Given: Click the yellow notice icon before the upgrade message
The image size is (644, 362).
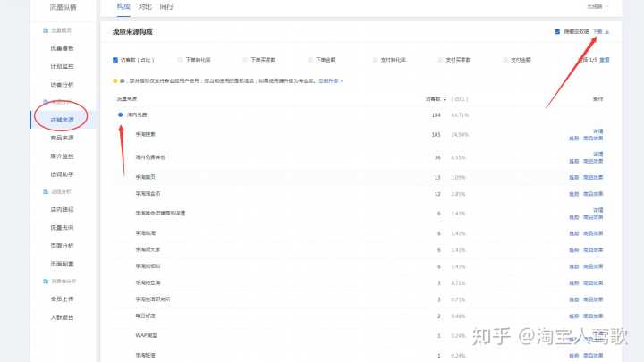Looking at the screenshot, I should click(115, 80).
